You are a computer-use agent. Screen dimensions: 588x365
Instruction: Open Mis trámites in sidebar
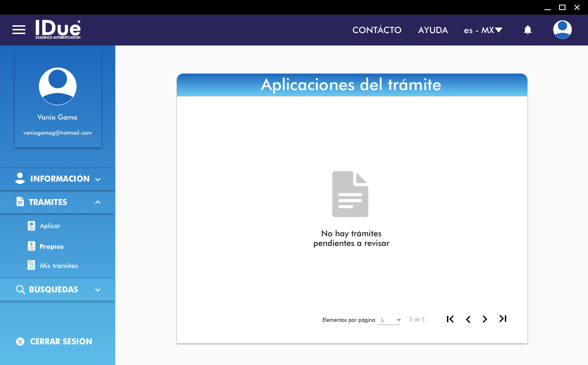tap(58, 266)
